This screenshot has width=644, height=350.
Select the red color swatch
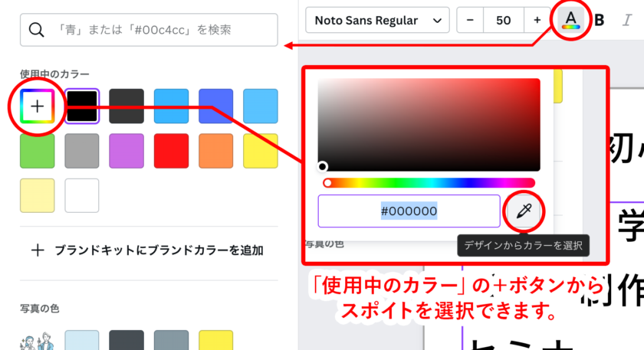(x=171, y=150)
